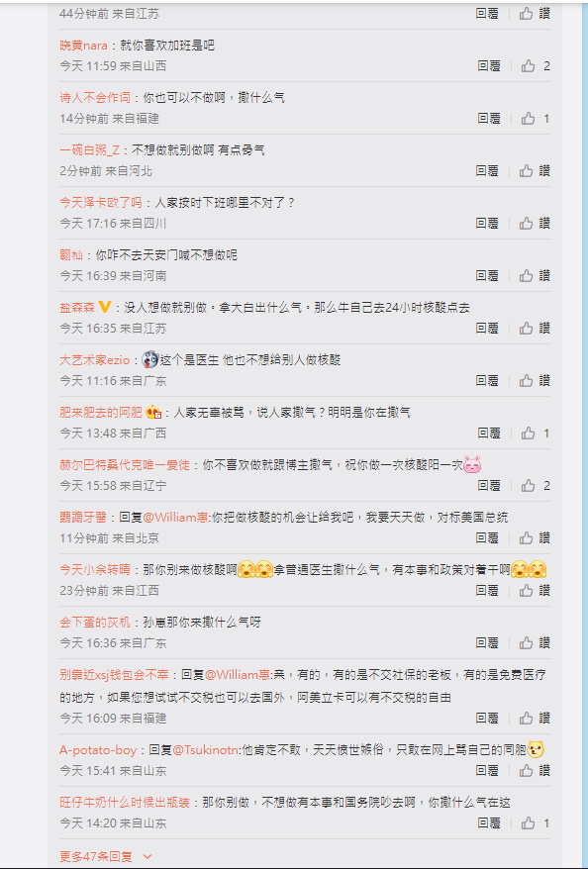588x869 pixels.
Task: Open the @William惠 mention in 鹦鹉牙警's reply
Action: pyautogui.click(x=175, y=518)
